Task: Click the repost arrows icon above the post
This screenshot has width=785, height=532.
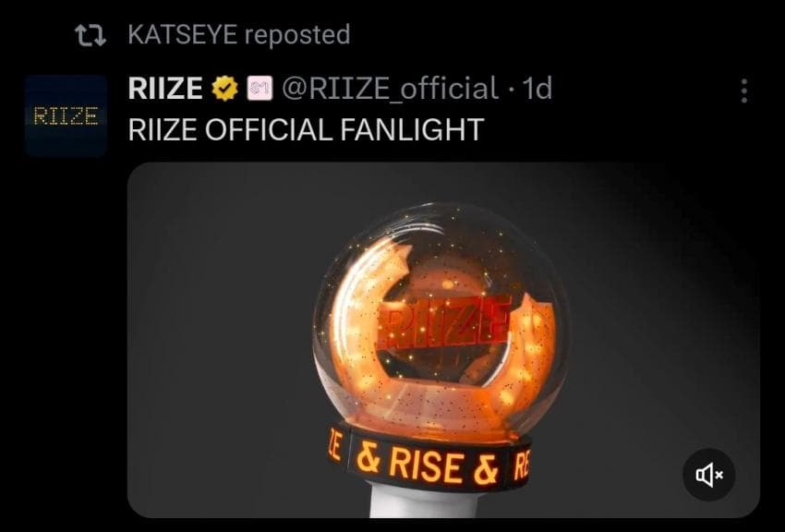Action: 91,35
